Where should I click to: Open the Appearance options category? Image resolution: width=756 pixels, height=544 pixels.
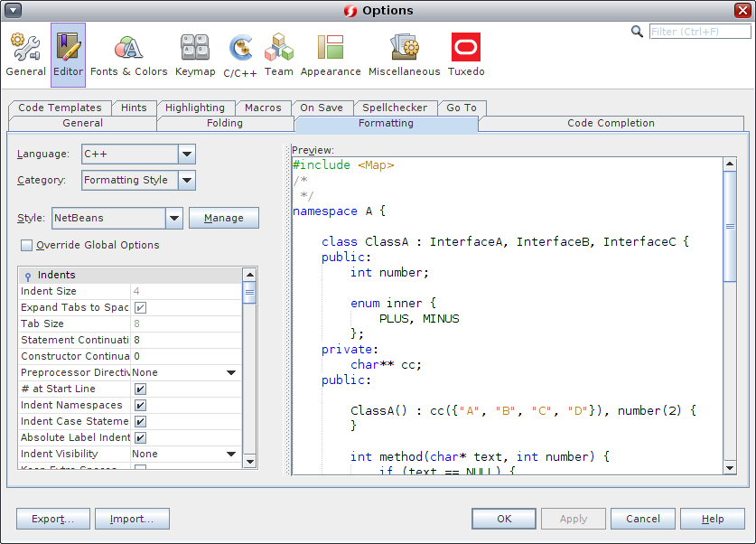coord(331,54)
